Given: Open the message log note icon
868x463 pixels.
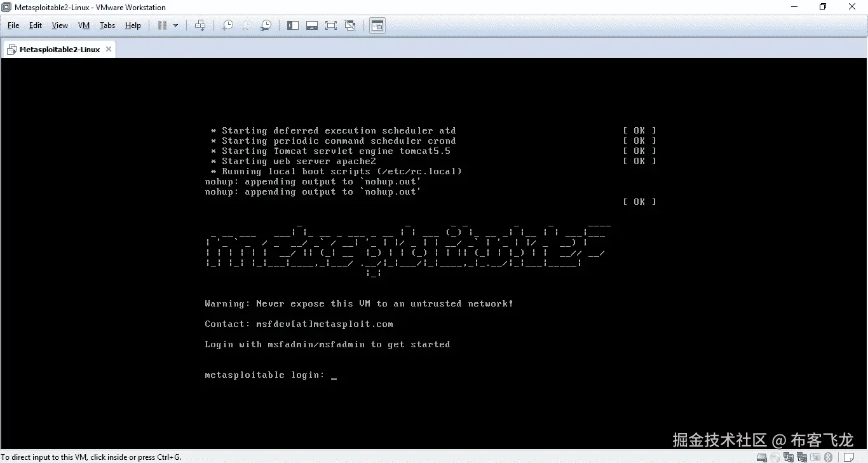Looking at the screenshot, I should pos(848,457).
